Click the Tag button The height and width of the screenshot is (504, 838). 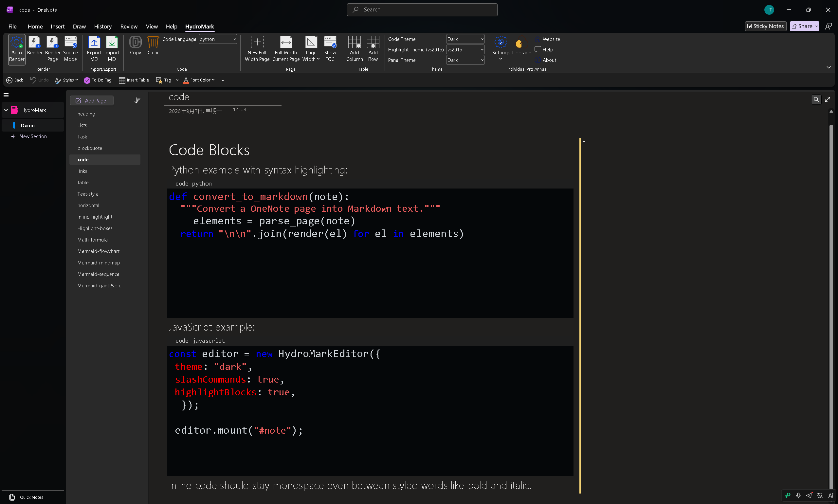[163, 80]
